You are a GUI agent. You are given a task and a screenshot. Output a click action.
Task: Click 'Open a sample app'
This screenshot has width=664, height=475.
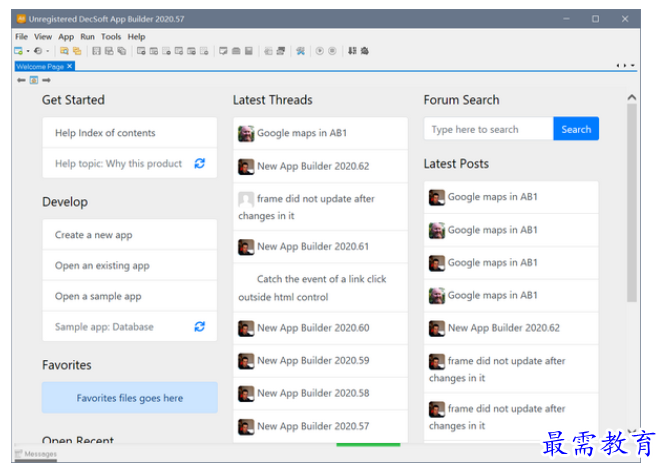(130, 296)
